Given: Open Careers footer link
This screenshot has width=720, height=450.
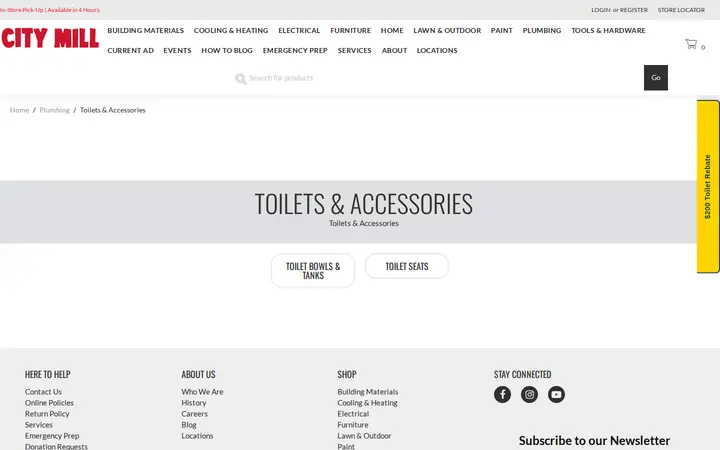Looking at the screenshot, I should coord(194,414).
